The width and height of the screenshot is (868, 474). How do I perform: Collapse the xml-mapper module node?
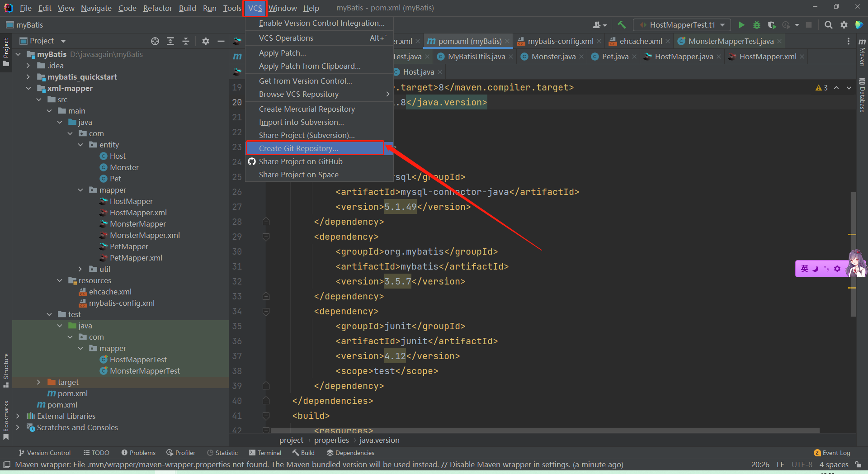click(28, 88)
